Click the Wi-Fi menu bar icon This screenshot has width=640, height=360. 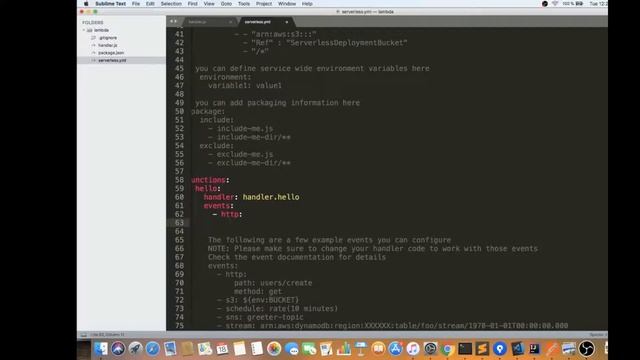tap(555, 4)
